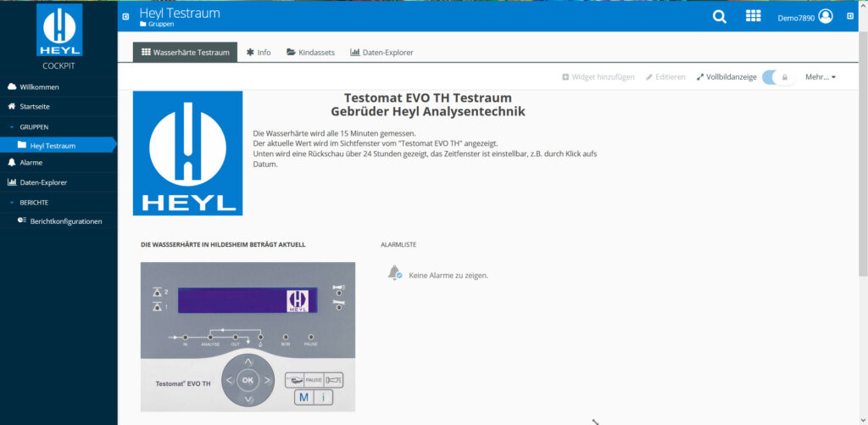Click Widget hinzufügen
The height and width of the screenshot is (425, 868).
click(598, 77)
